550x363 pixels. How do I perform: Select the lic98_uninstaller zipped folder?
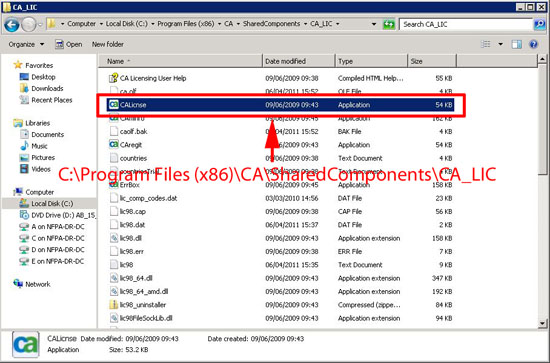142,305
